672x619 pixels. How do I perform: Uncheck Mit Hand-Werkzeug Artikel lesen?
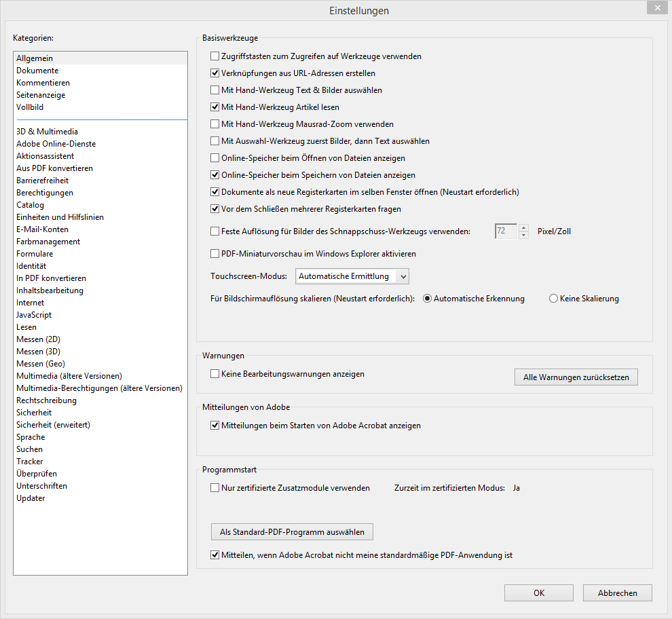[x=214, y=107]
